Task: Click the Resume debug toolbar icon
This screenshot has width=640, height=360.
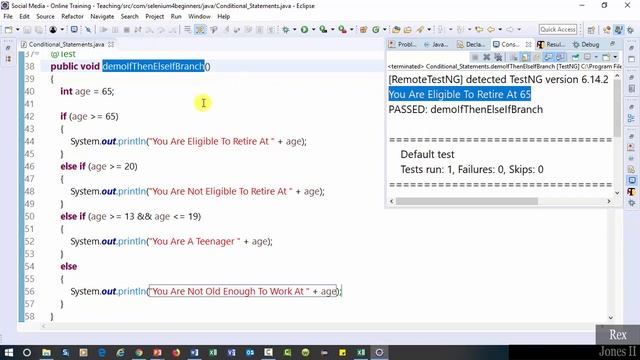Action: click(104, 29)
